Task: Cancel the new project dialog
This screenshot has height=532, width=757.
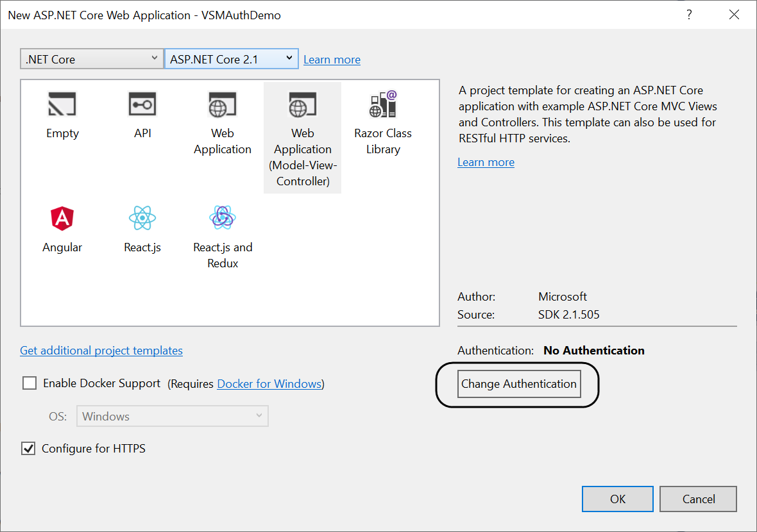Action: click(697, 499)
